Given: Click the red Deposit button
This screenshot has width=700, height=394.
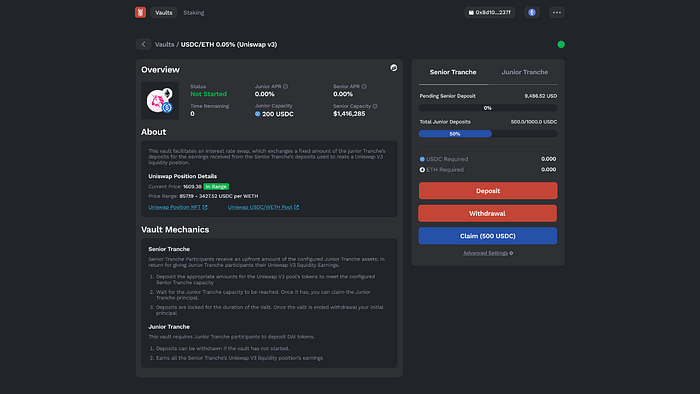Looking at the screenshot, I should pos(488,191).
